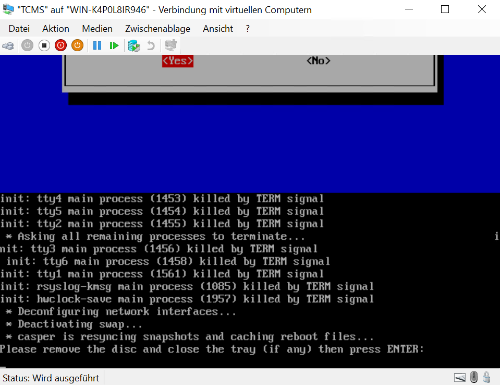This screenshot has height=385, width=500.
Task: Select the <No> button in the dialog
Action: [x=319, y=61]
